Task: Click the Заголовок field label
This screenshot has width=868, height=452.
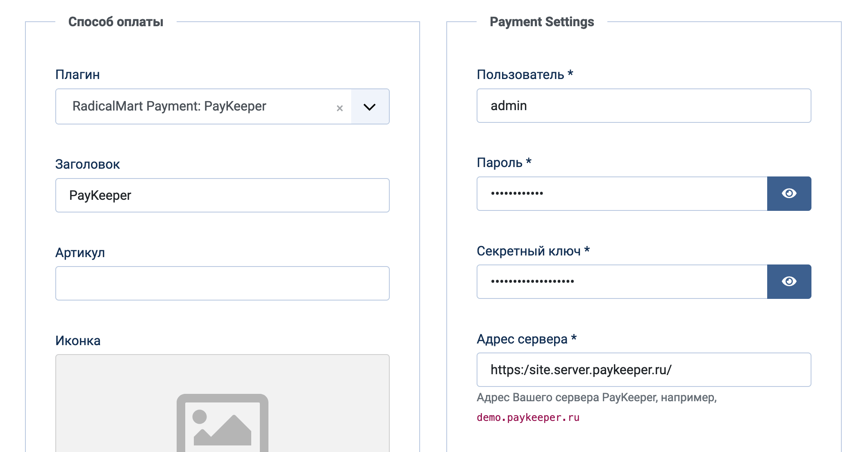Action: [x=87, y=164]
